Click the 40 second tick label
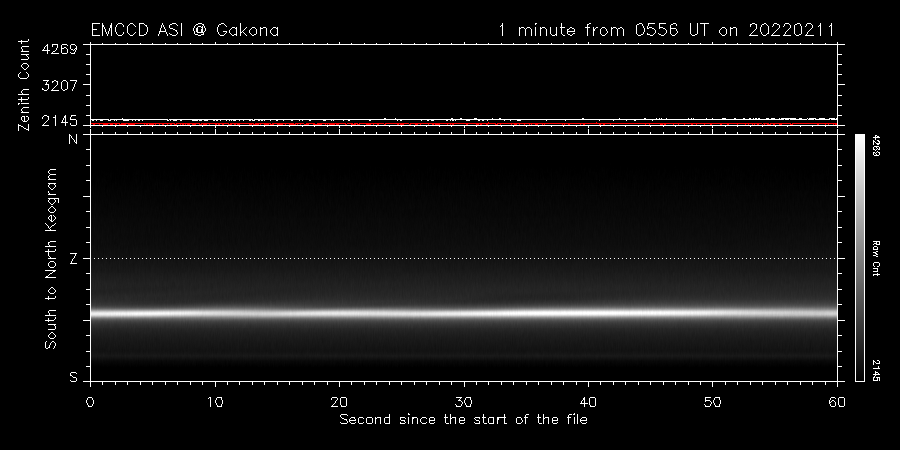The height and width of the screenshot is (450, 900). pyautogui.click(x=588, y=402)
